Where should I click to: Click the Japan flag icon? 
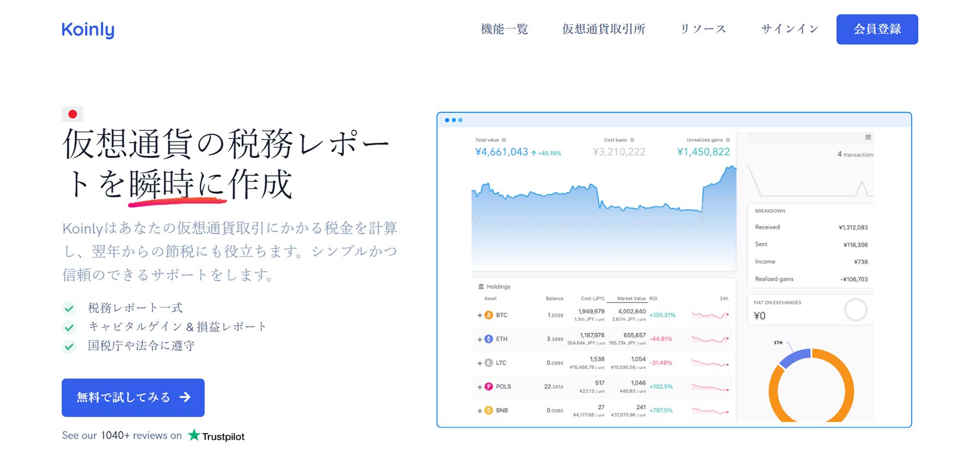pos(72,114)
